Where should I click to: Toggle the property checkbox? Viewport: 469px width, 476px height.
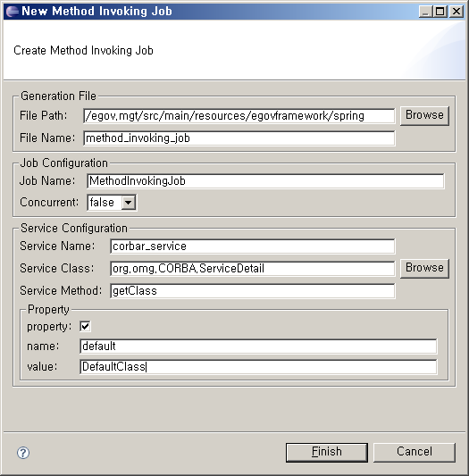(x=85, y=326)
